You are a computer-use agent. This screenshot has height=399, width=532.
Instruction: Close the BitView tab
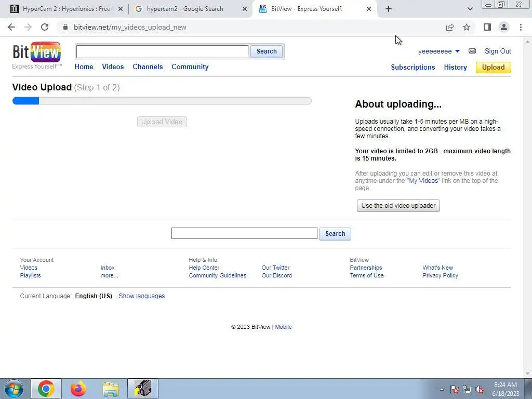369,9
